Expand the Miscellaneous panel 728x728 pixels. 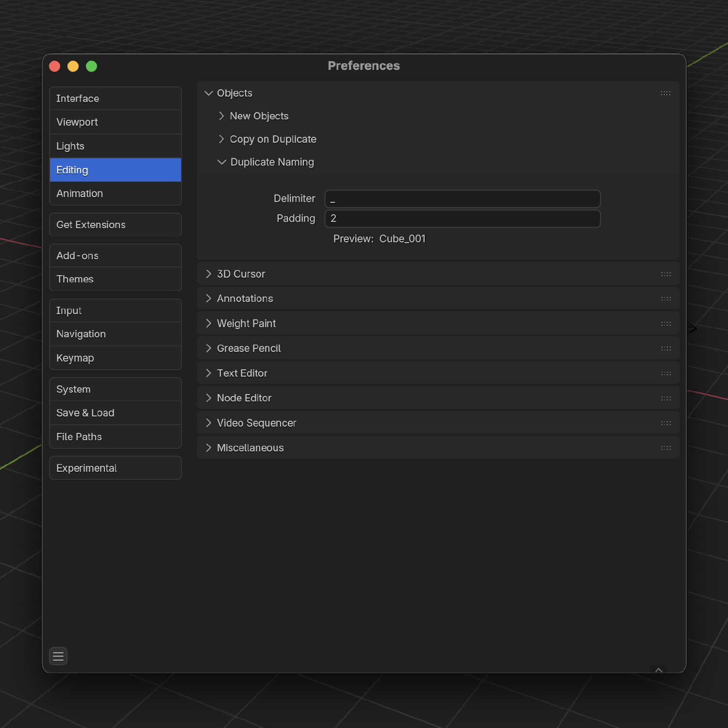coord(209,448)
